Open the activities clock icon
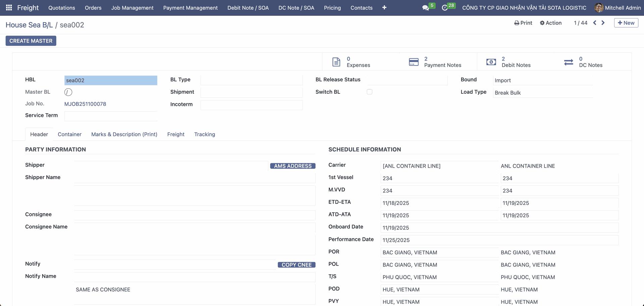 click(x=445, y=8)
